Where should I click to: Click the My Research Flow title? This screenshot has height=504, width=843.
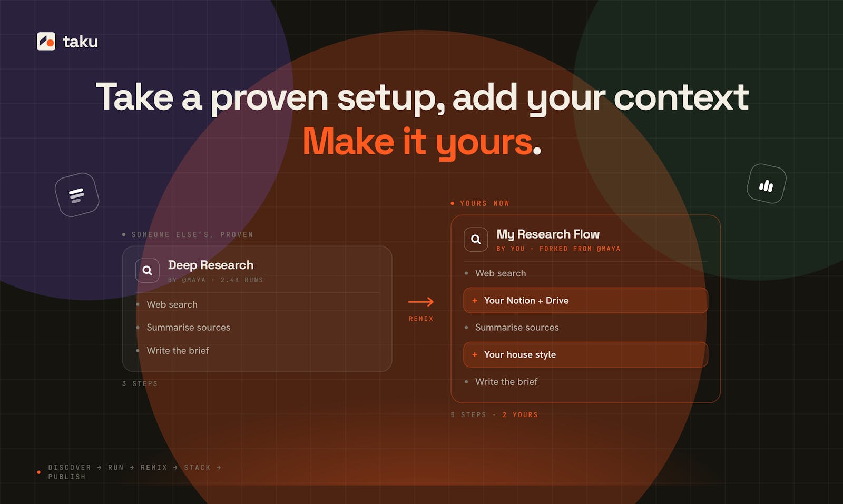tap(548, 234)
